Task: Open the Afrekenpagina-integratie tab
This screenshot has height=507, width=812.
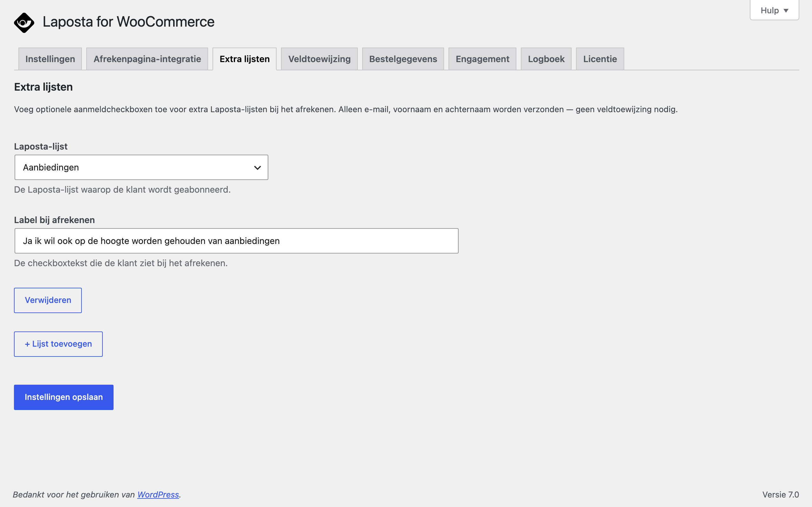Action: [x=147, y=59]
